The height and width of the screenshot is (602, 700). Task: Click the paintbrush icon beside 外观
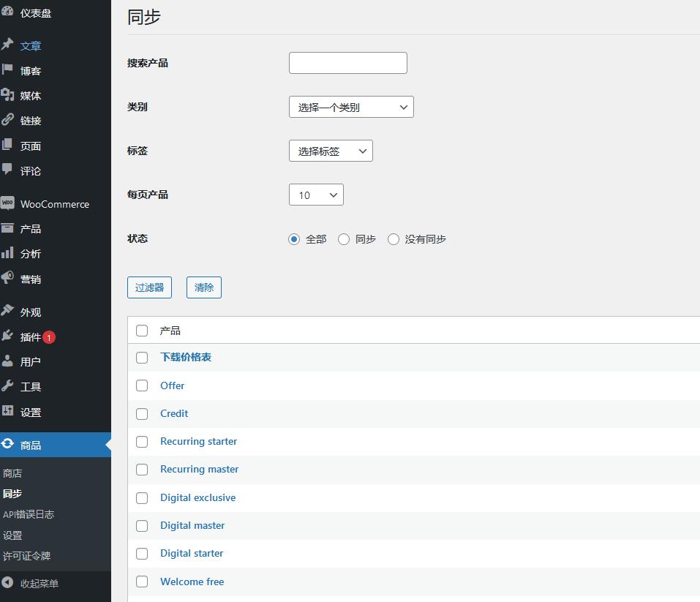coord(7,311)
